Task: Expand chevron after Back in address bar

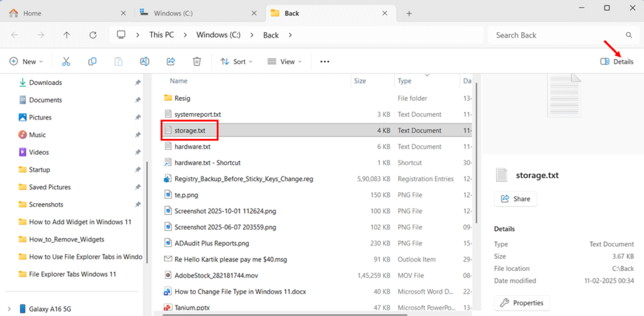Action: pyautogui.click(x=291, y=35)
